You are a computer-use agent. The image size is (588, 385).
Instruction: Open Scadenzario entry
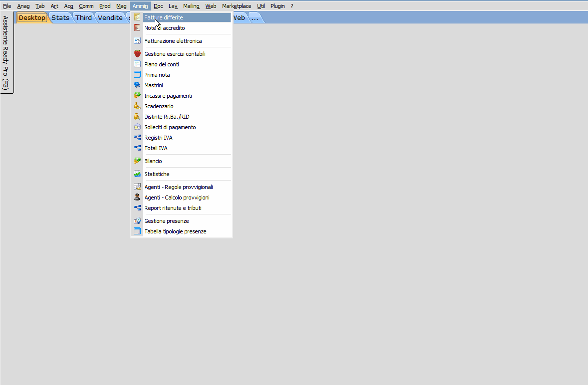182,106
